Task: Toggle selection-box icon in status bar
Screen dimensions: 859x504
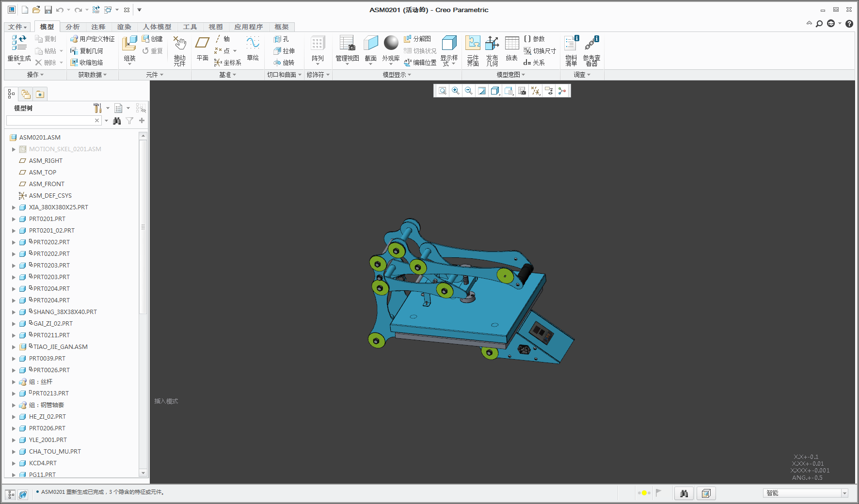Action: [706, 493]
